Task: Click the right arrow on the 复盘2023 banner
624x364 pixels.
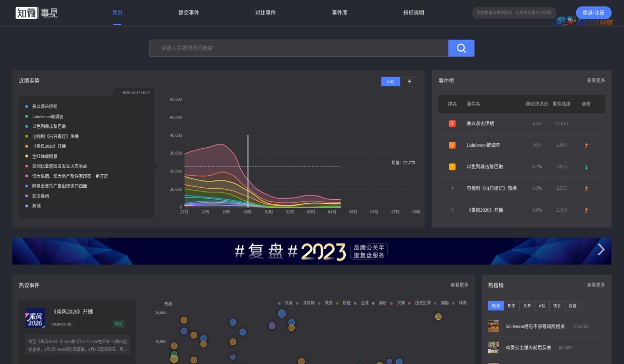Action: pos(601,251)
